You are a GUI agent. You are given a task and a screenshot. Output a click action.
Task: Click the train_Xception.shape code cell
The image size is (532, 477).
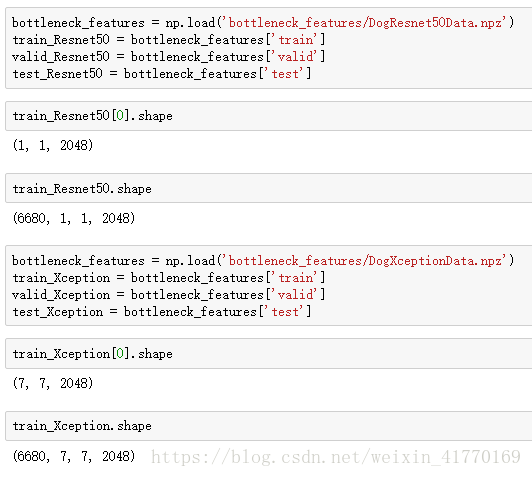pyautogui.click(x=269, y=426)
